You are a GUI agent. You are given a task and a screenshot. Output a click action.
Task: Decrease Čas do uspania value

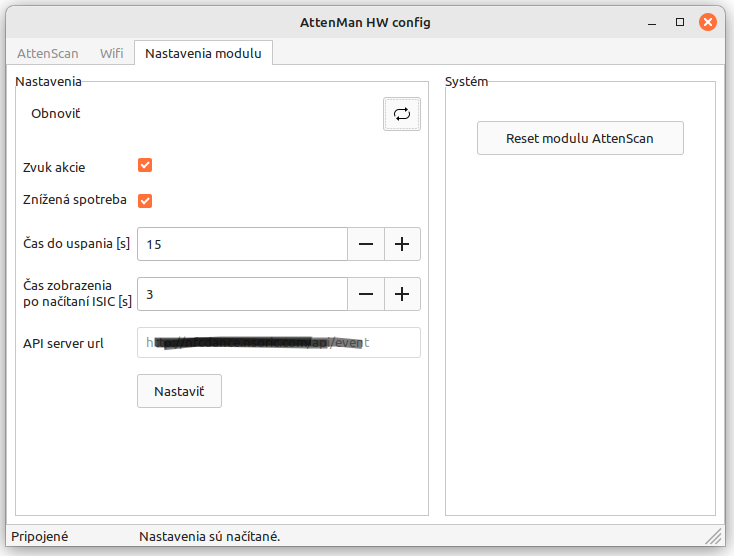pyautogui.click(x=366, y=244)
